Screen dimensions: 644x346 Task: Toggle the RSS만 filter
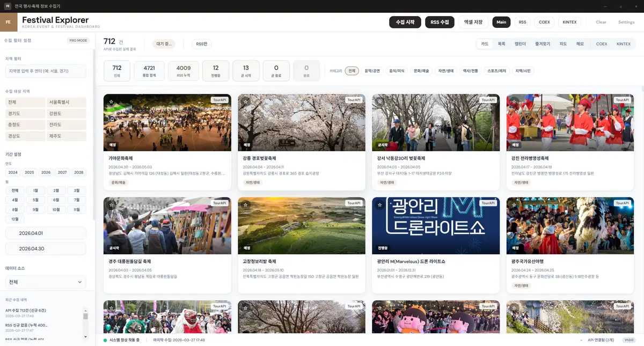click(202, 44)
